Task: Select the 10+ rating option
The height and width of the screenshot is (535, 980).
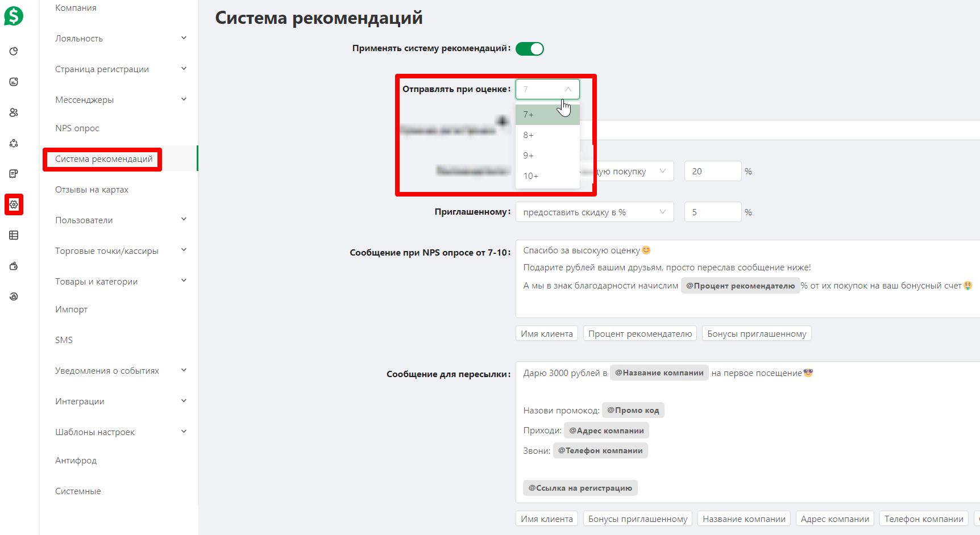Action: [547, 176]
